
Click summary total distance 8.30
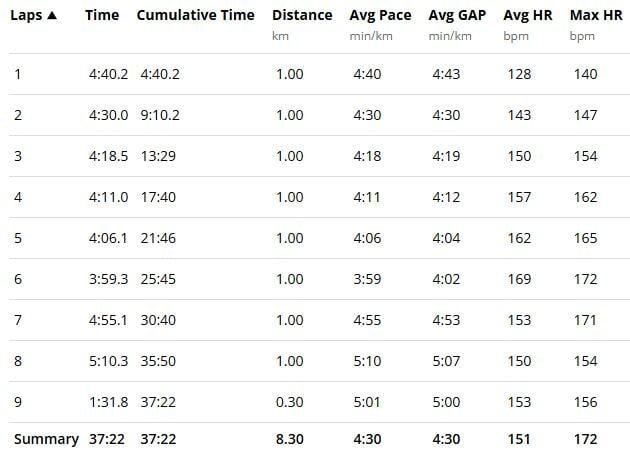tap(289, 439)
